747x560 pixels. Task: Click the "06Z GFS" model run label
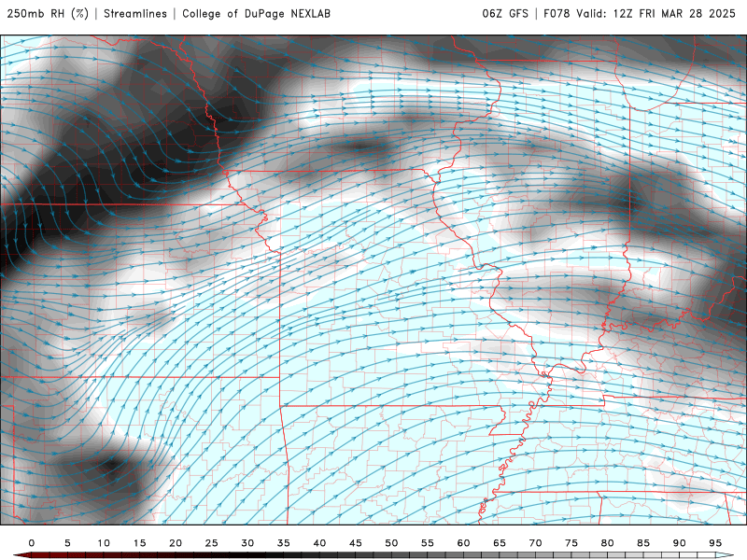(505, 13)
